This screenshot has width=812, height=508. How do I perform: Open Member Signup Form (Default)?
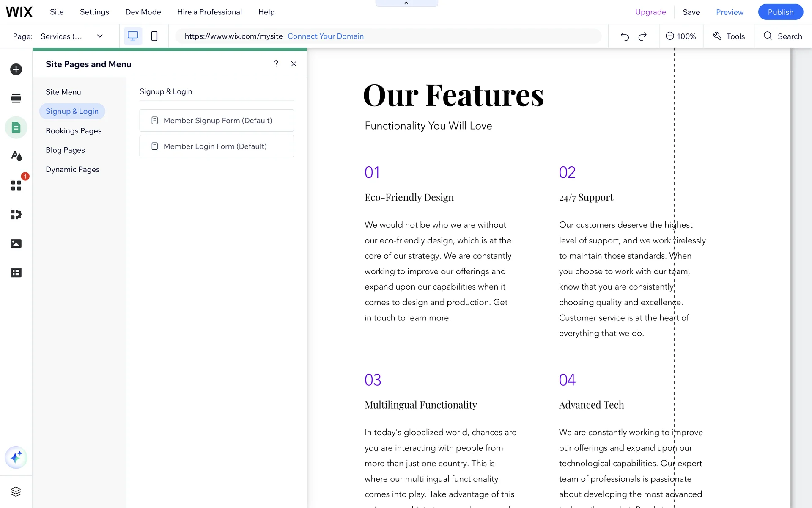(x=217, y=121)
